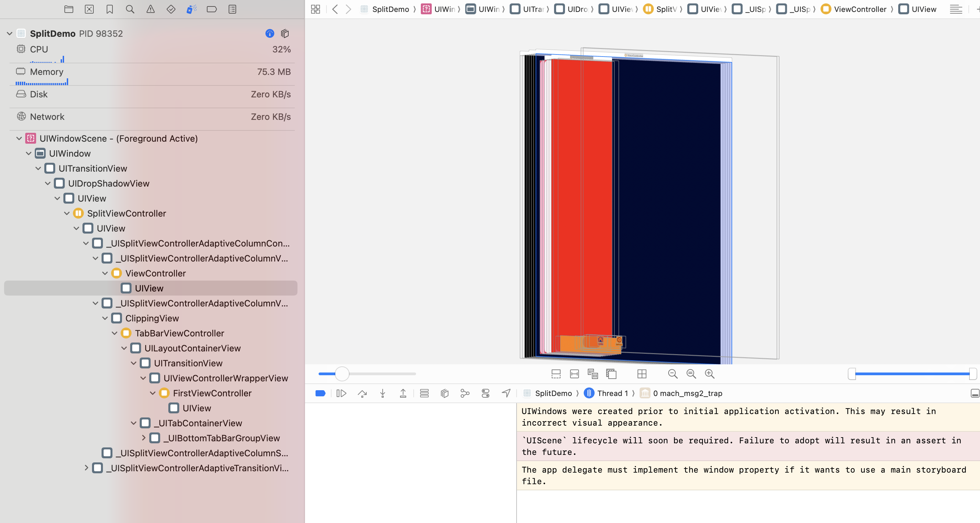This screenshot has height=523, width=980.
Task: Toggle the console pane visibility button
Action: click(975, 393)
